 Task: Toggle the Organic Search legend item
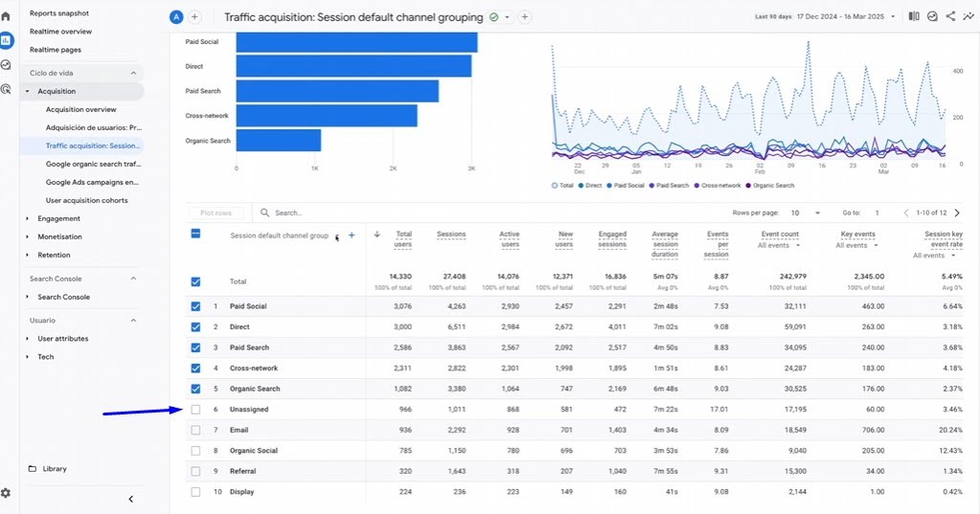coord(769,186)
